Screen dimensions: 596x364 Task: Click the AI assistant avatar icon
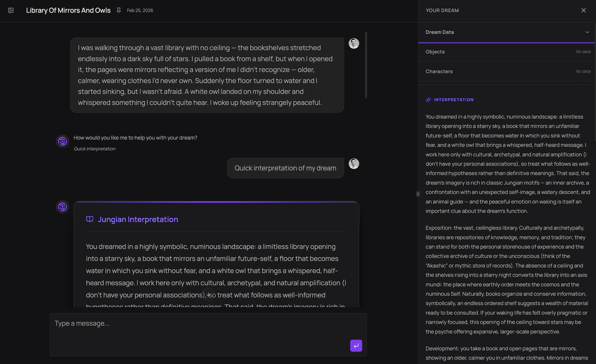pyautogui.click(x=62, y=141)
